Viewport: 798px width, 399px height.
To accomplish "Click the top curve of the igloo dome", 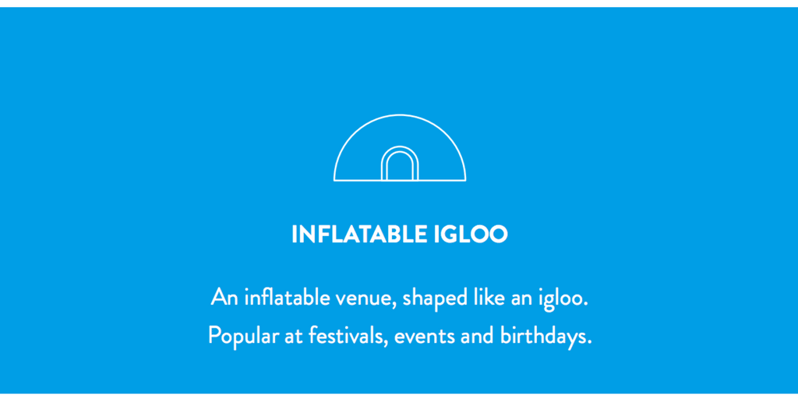I will click(x=400, y=115).
